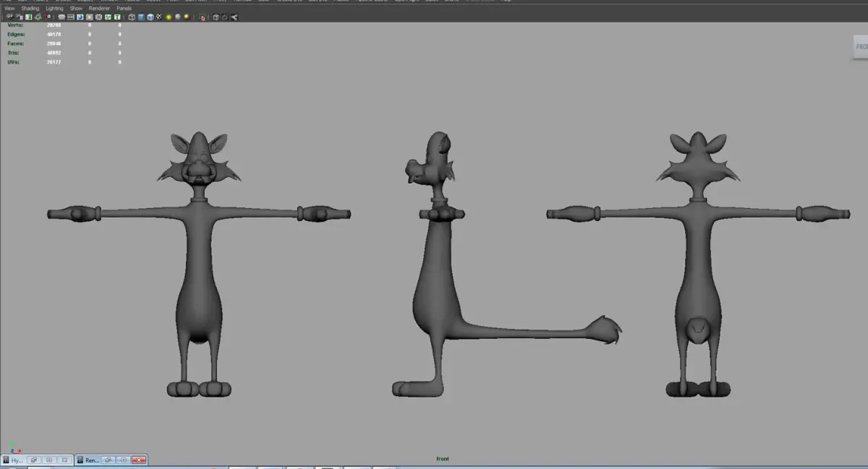Click the 2D Pan/Zoom icon
Viewport: 868px width, 469px height.
click(x=48, y=17)
